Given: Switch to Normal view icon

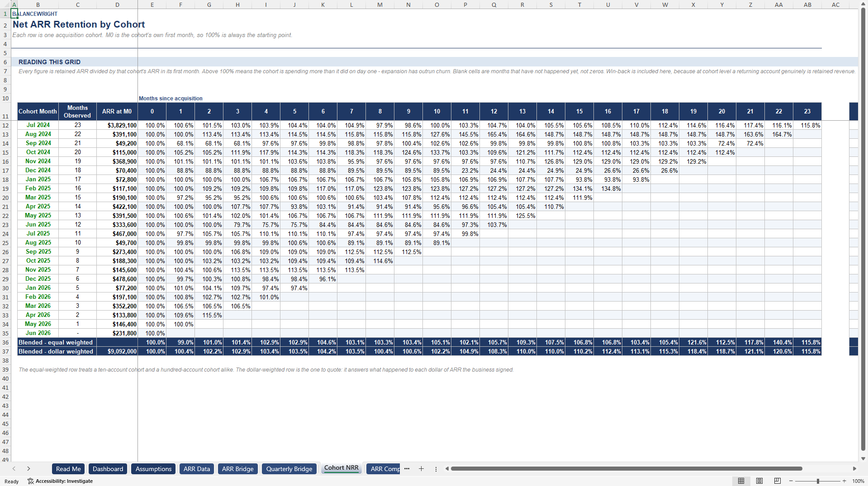Looking at the screenshot, I should (741, 481).
